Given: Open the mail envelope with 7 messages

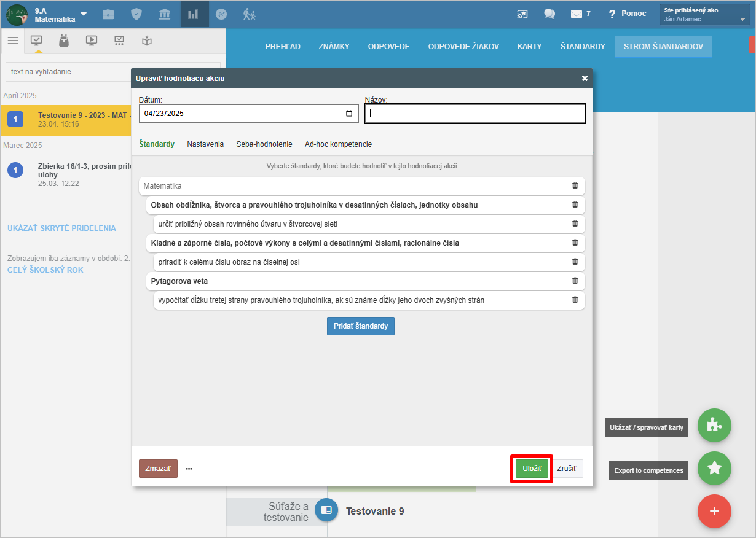Looking at the screenshot, I should point(577,14).
